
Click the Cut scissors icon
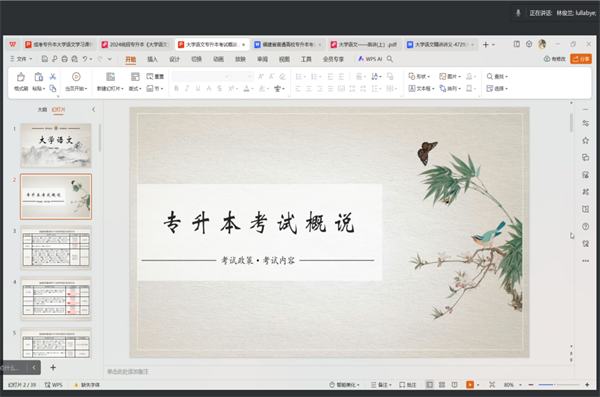pyautogui.click(x=53, y=77)
